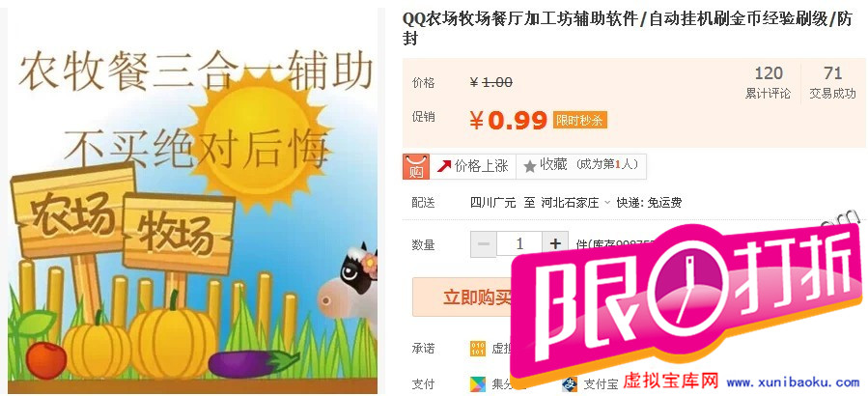Click the colorful 集分宝 payment icon
The image size is (868, 396).
click(477, 383)
